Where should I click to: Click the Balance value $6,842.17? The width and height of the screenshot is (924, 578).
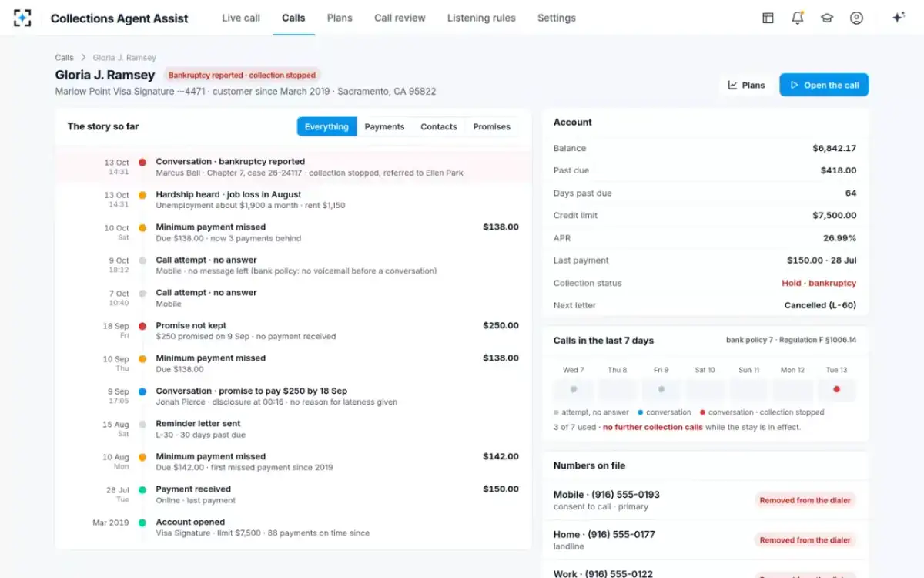(834, 148)
